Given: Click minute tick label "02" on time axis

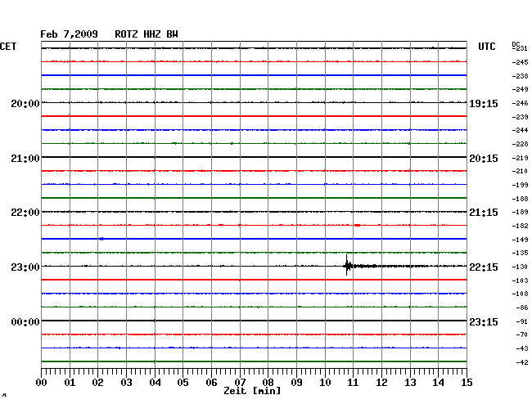Looking at the screenshot, I should (x=97, y=383).
